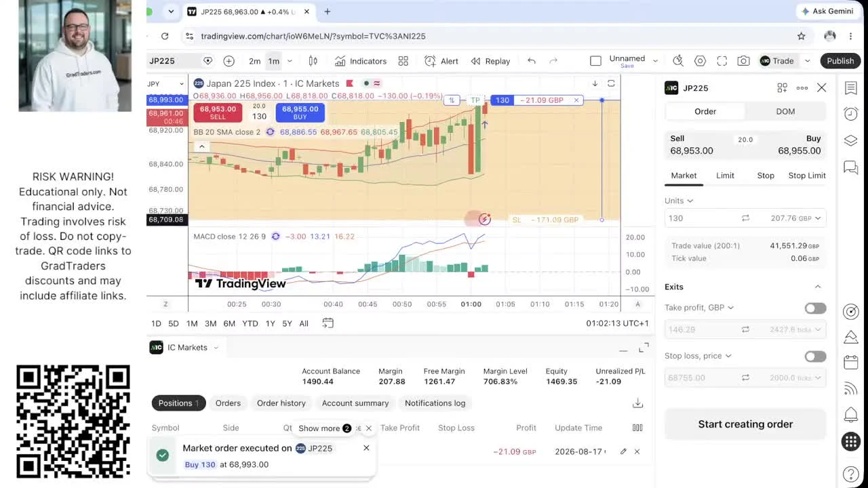Screen dimensions: 868x488
Task: Open Help Center question mark icon
Action: (851, 474)
